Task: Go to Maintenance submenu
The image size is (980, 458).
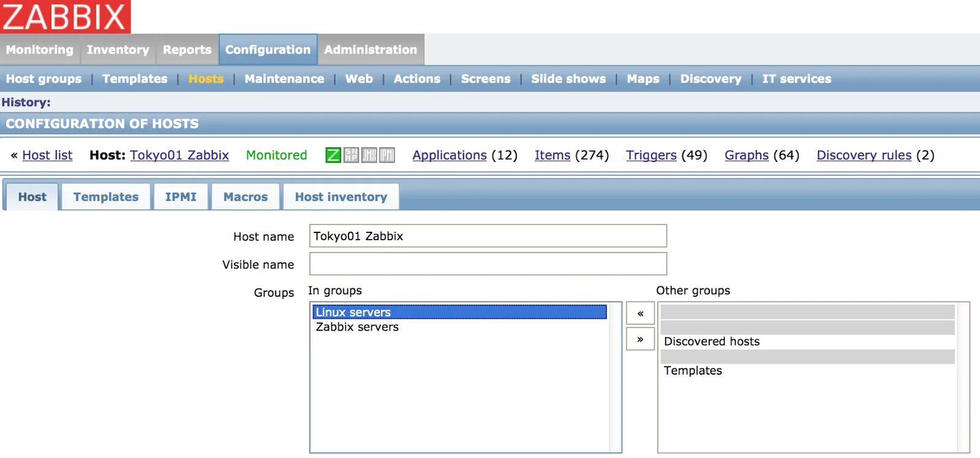Action: pos(284,79)
